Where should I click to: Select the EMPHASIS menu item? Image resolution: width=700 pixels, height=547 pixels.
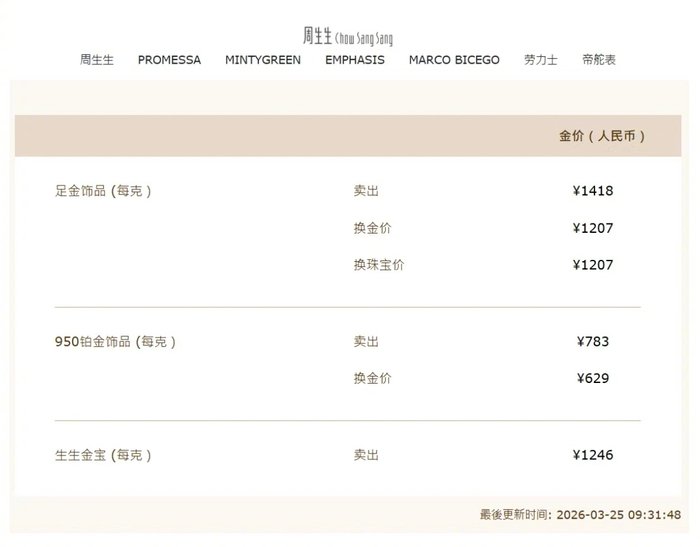[x=354, y=60]
